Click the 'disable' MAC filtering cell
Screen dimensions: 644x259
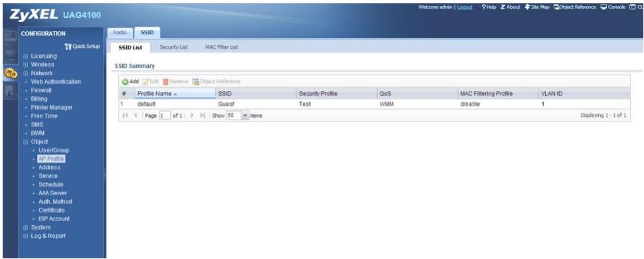point(498,104)
